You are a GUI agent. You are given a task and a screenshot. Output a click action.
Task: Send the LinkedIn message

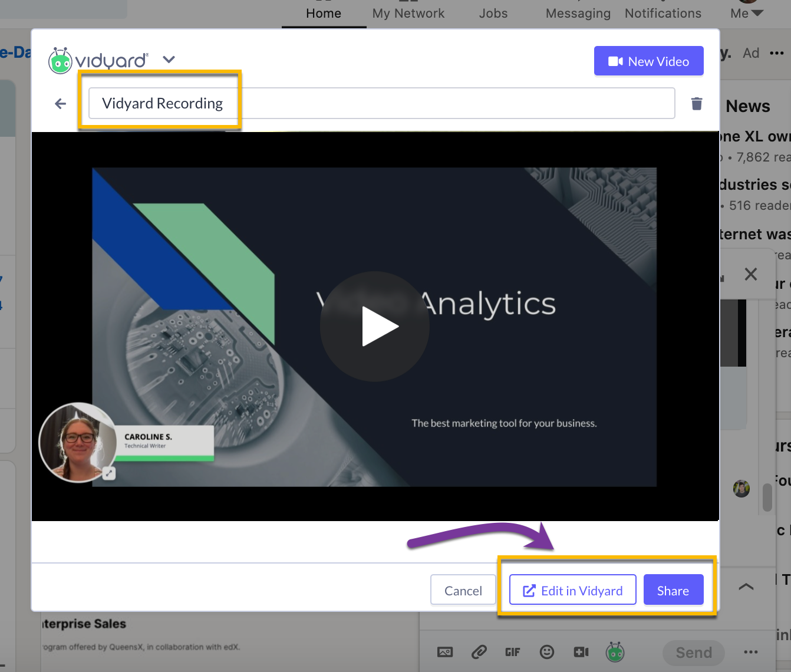[694, 653]
